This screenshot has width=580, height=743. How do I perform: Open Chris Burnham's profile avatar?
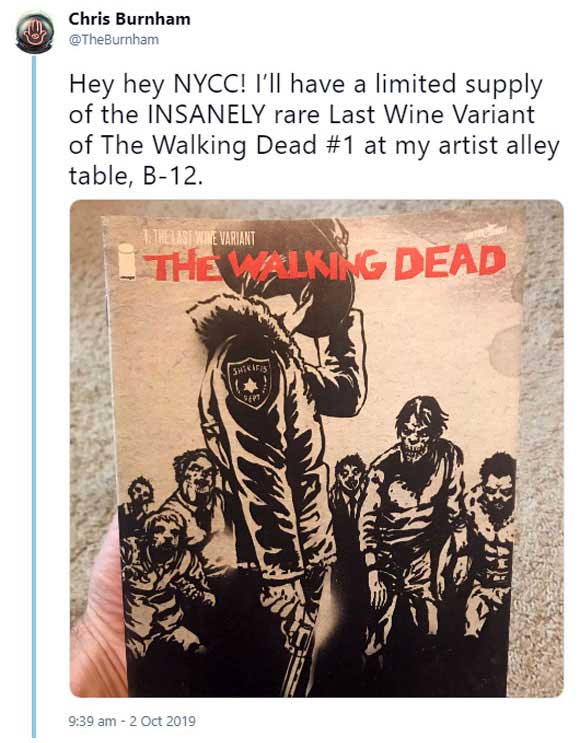(x=34, y=34)
